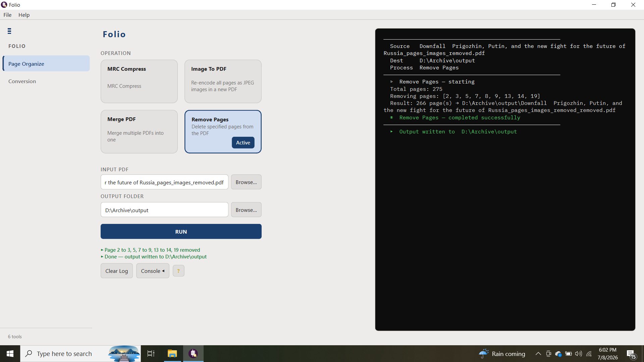Open the Windows Start menu

(10, 354)
